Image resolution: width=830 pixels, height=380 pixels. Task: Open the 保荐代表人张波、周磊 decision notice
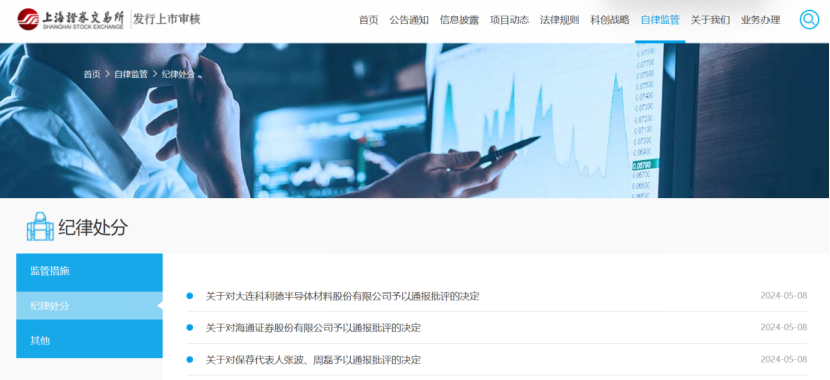[x=313, y=360]
